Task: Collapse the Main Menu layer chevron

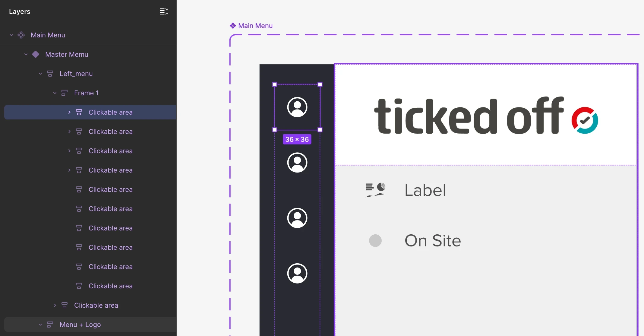Action: point(11,35)
